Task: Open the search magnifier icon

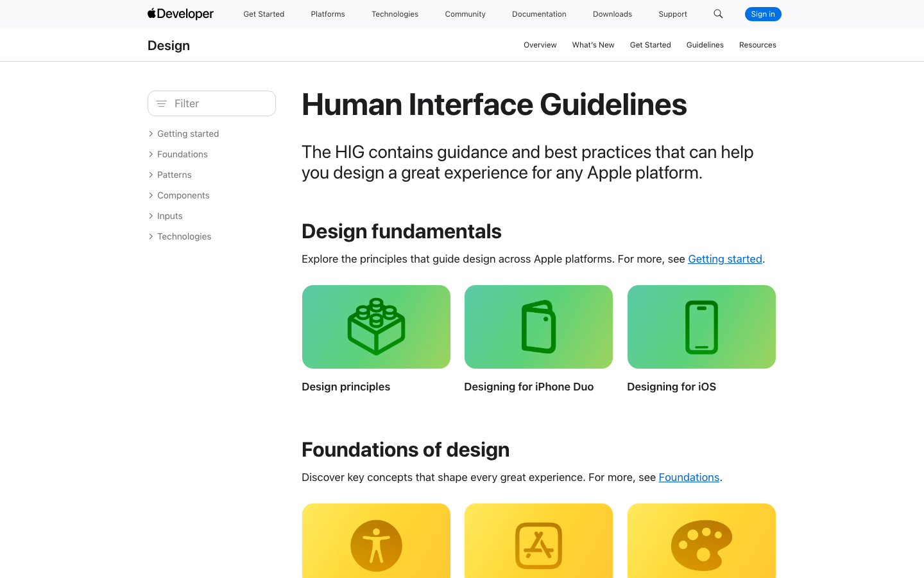Action: (x=718, y=14)
